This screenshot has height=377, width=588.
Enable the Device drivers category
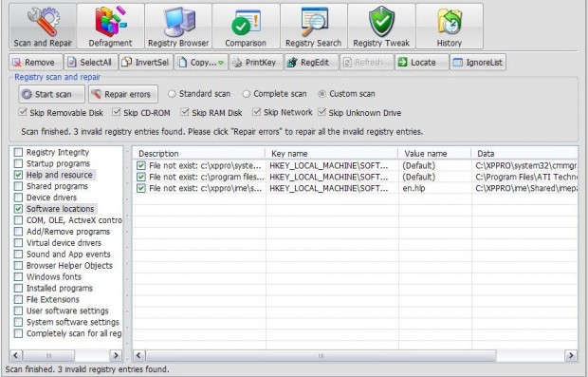point(18,198)
